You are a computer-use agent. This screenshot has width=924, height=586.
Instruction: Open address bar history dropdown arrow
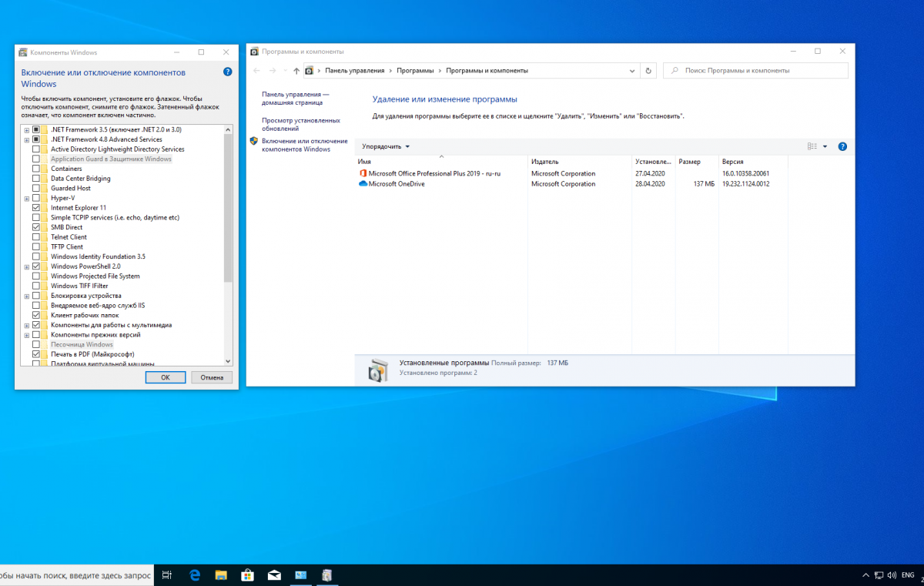[632, 70]
